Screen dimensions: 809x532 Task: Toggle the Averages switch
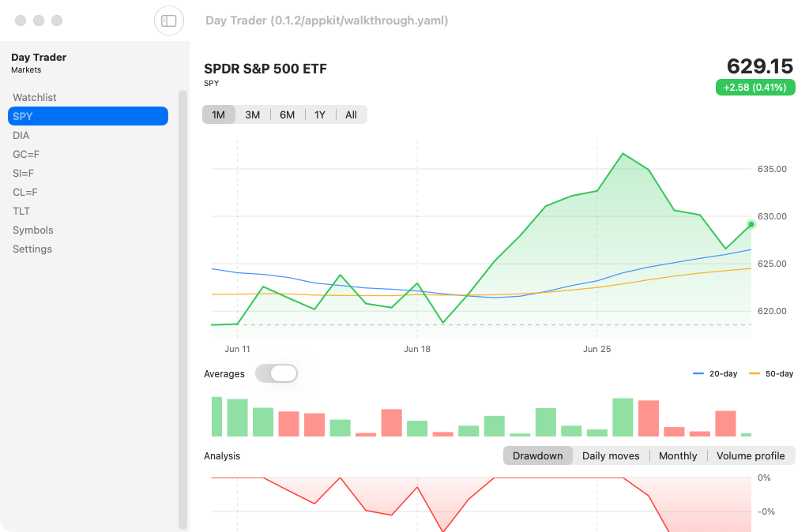pos(277,373)
